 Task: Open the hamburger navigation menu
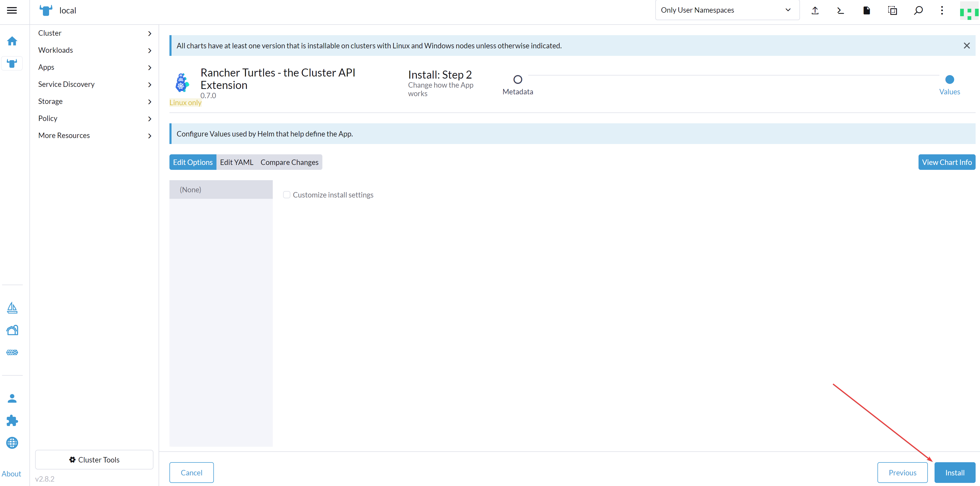(x=12, y=10)
